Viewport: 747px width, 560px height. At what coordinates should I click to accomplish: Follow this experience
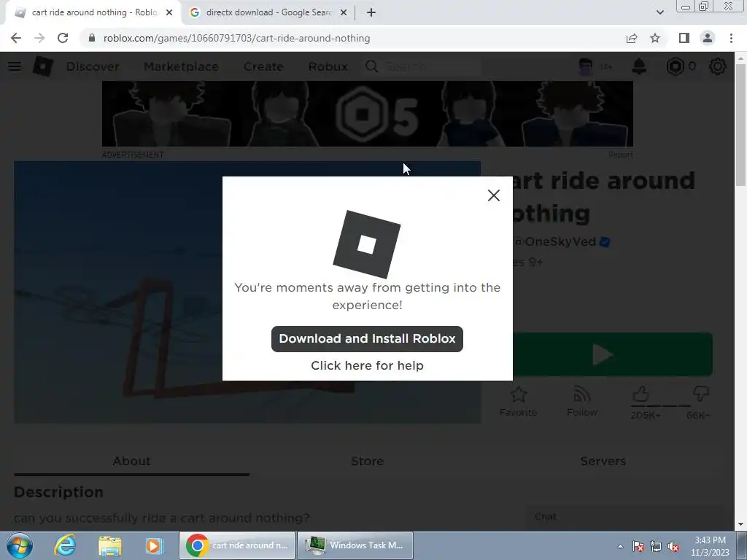(x=581, y=402)
